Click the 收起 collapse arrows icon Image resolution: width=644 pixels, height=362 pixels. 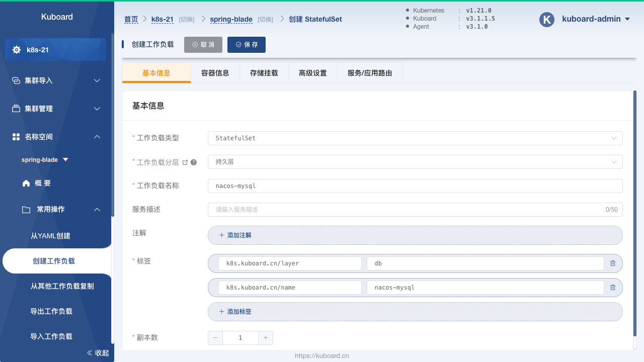click(90, 353)
